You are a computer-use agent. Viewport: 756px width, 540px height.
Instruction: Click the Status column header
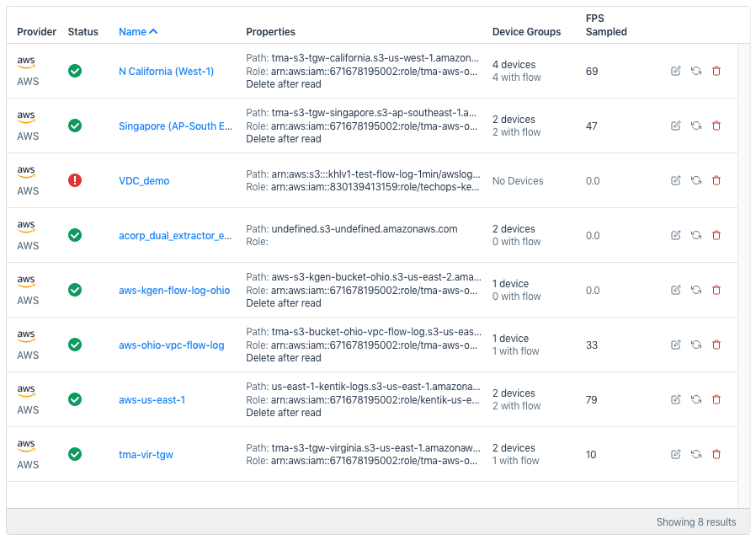83,32
